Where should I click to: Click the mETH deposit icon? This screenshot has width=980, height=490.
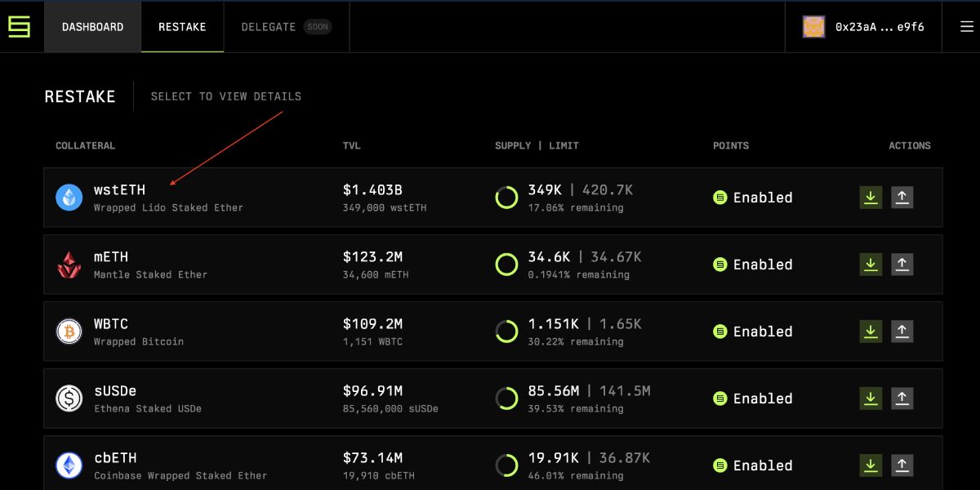(x=871, y=264)
